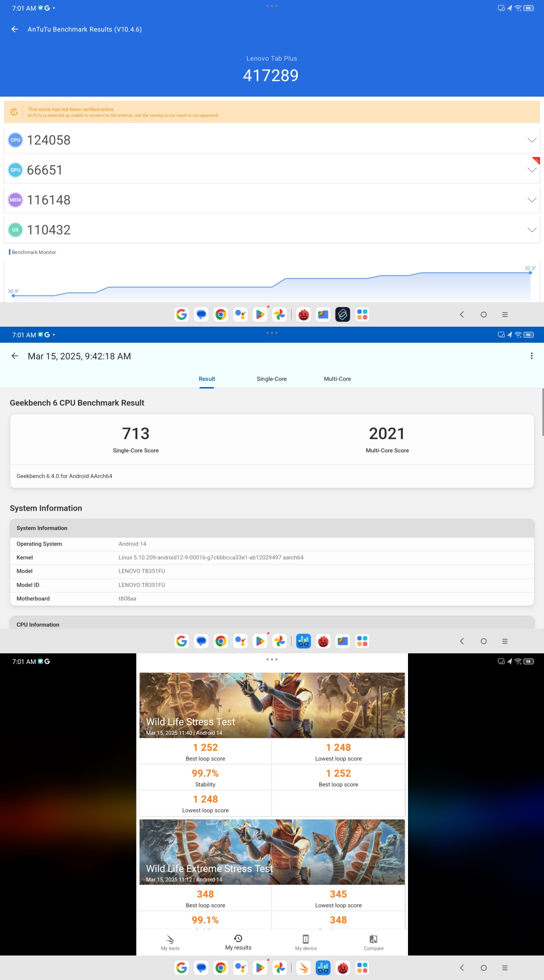Tap the home circle in AnTuTu screen's navigation bar
The height and width of the screenshot is (980, 544).
point(484,314)
